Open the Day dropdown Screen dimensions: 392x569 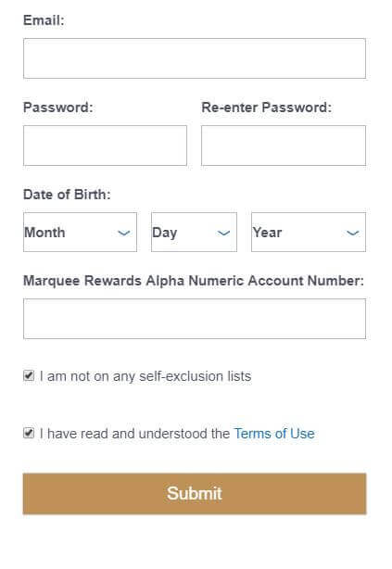point(195,233)
